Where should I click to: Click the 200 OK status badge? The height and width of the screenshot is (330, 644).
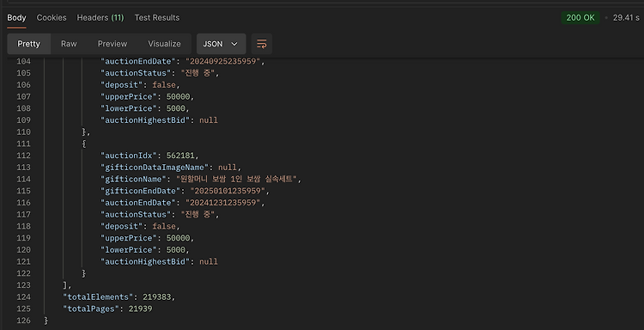point(580,18)
